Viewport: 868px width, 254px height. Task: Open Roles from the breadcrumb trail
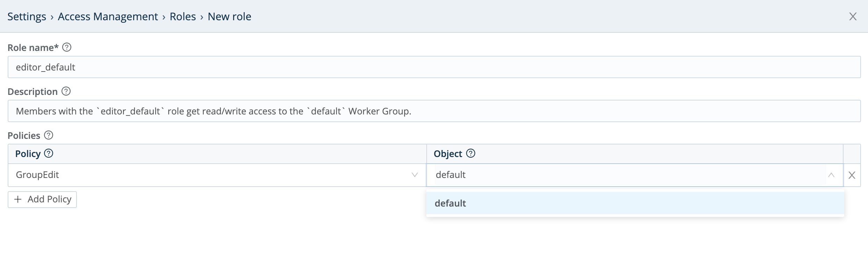click(x=182, y=16)
